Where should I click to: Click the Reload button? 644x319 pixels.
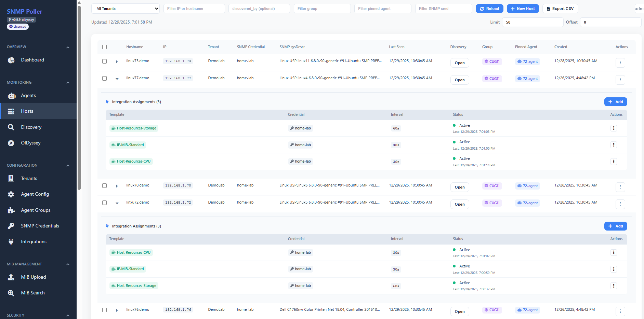489,9
